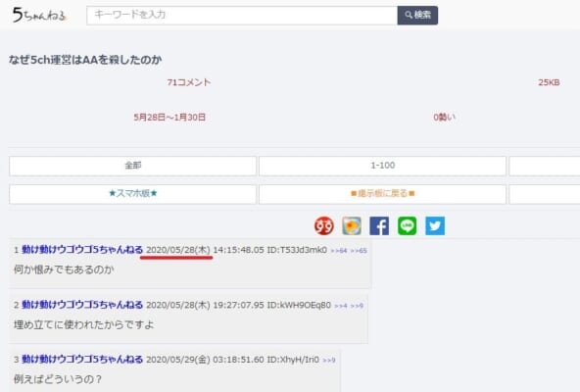This screenshot has height=392, width=580.
Task: Share via the red 99 icon
Action: pyautogui.click(x=324, y=225)
